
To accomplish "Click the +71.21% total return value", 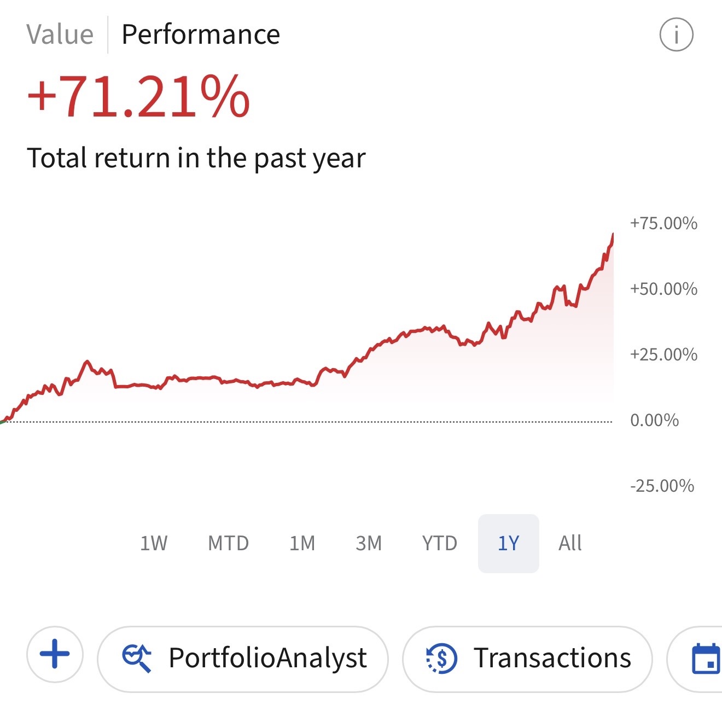I will click(x=139, y=97).
